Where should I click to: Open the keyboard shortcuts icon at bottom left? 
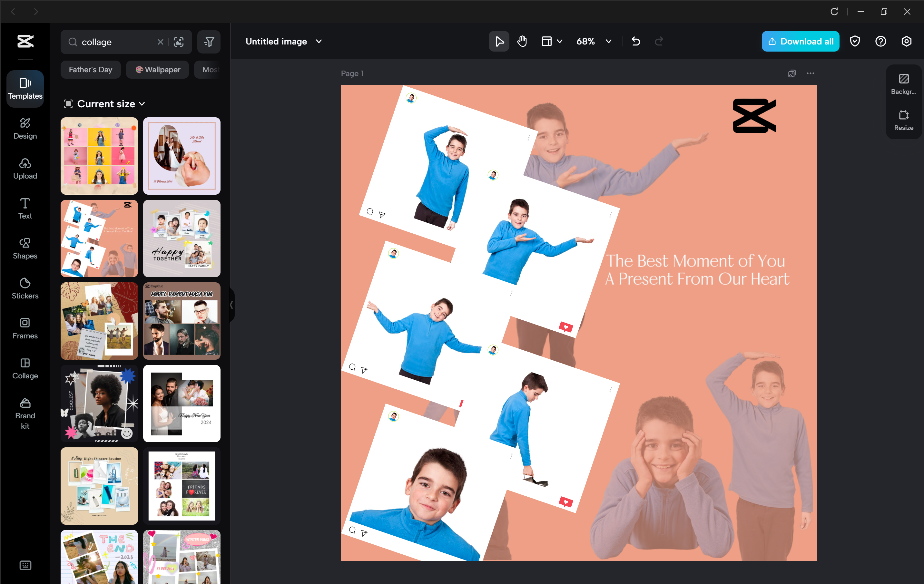click(x=25, y=565)
